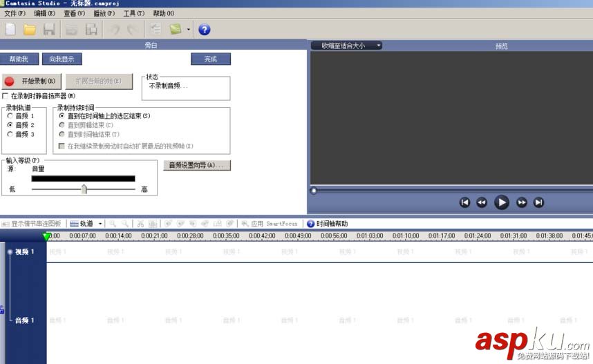
Task: Redo the action in main toolbar
Action: [133, 29]
